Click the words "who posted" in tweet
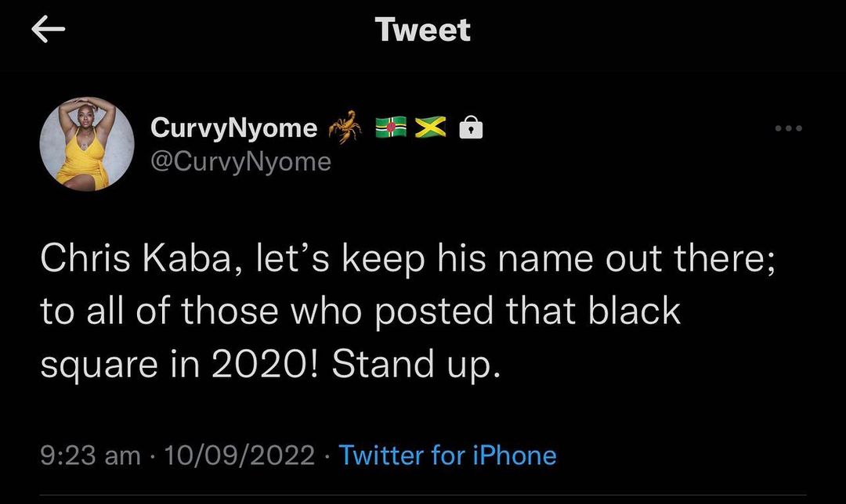 click(x=375, y=312)
